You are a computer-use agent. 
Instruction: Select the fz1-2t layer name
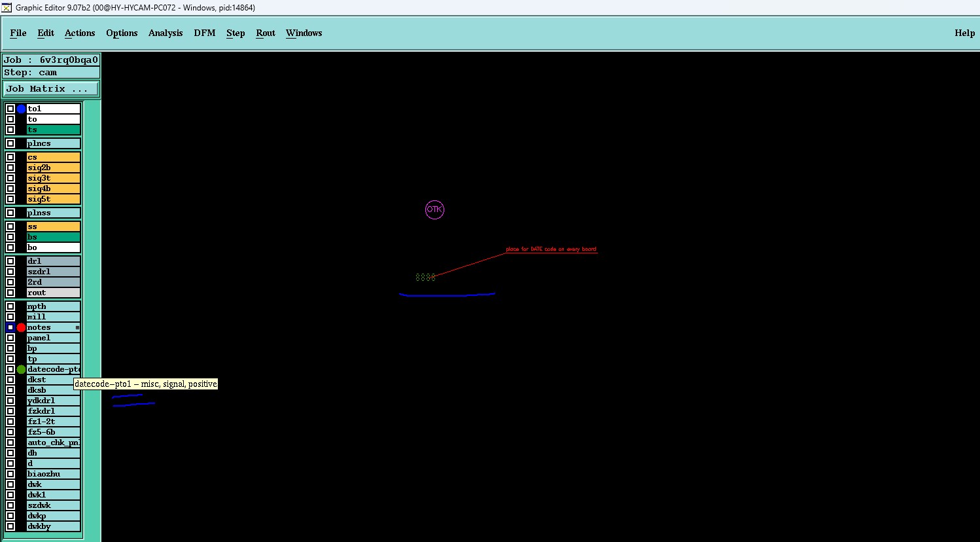[x=54, y=422]
